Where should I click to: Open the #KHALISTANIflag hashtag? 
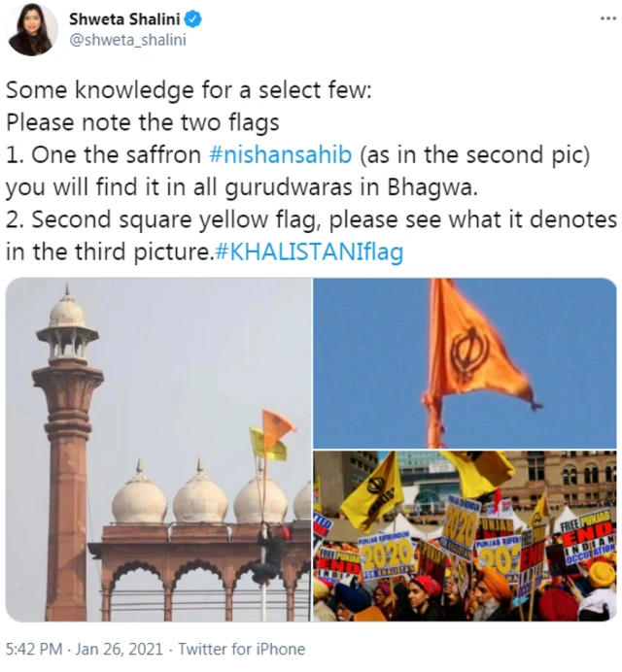click(308, 252)
